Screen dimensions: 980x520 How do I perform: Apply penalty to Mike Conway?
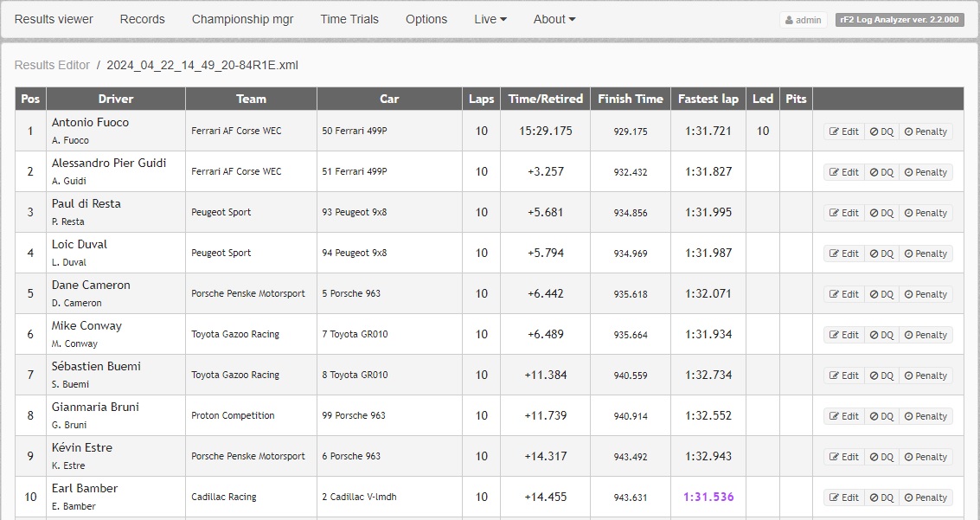[926, 334]
